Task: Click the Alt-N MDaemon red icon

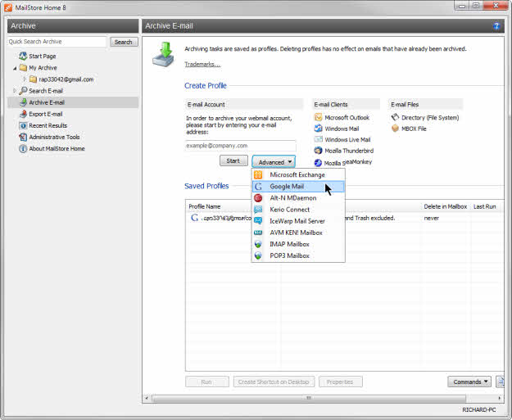Action: (258, 198)
